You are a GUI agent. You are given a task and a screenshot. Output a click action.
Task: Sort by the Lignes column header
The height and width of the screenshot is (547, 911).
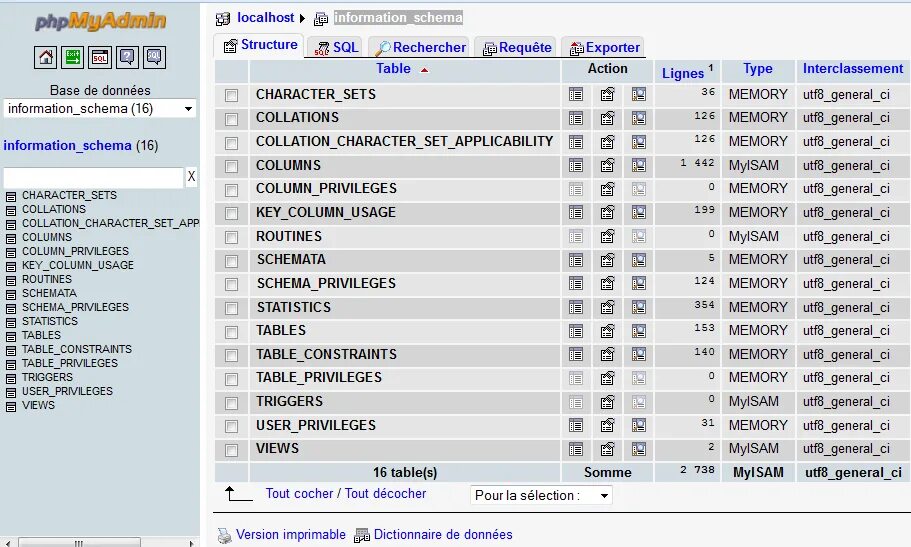(683, 73)
